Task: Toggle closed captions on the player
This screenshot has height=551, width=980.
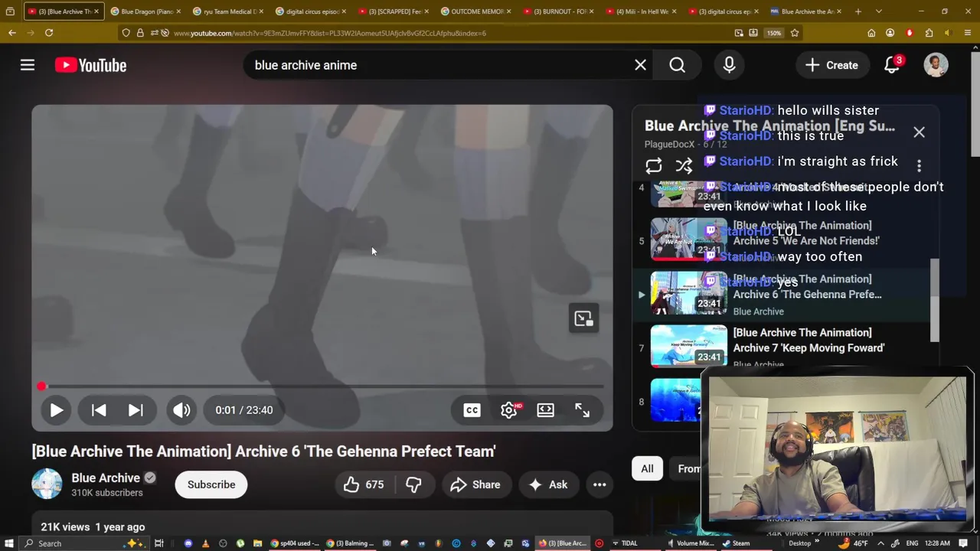Action: click(x=472, y=410)
